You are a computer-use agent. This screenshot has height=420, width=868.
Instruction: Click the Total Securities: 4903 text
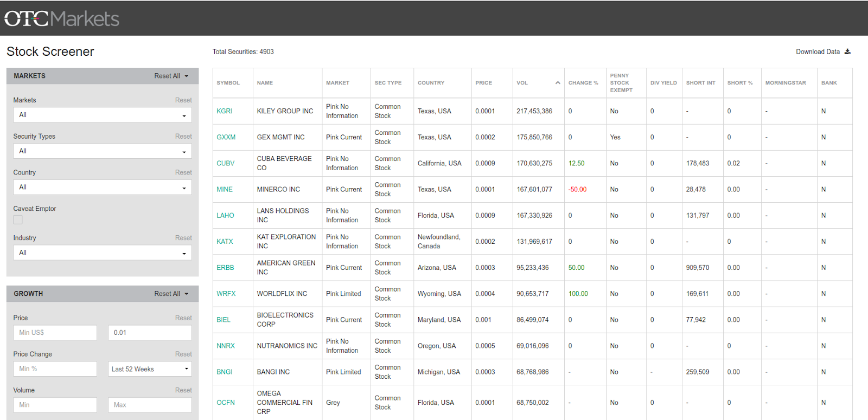tap(243, 51)
